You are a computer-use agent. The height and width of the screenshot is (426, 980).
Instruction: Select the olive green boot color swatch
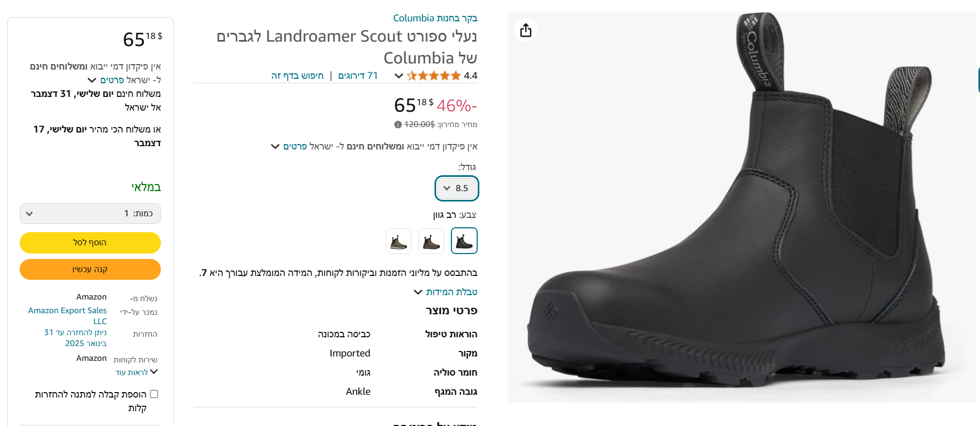398,241
